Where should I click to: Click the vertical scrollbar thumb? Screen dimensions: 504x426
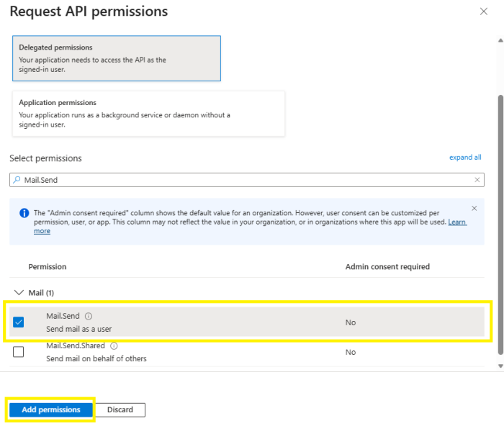pyautogui.click(x=500, y=223)
